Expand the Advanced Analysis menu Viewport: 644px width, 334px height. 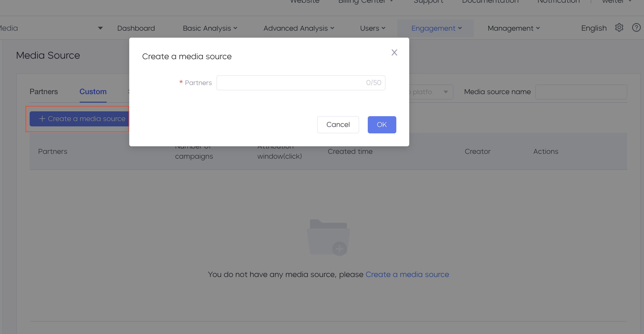[x=299, y=28]
